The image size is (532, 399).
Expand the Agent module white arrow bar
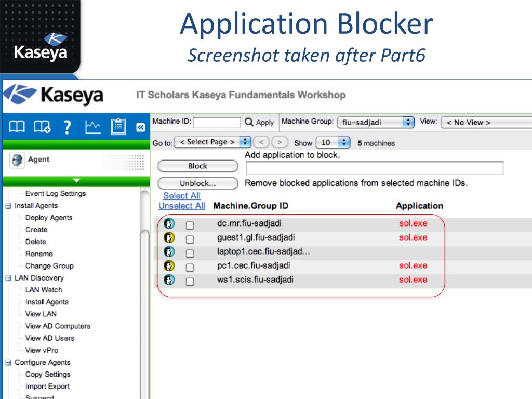click(x=76, y=181)
